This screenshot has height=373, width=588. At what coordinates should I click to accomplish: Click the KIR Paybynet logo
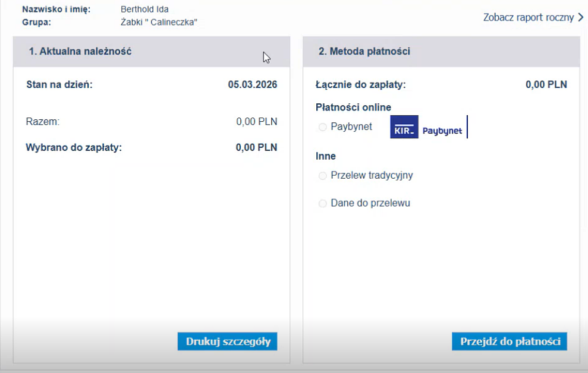(428, 127)
